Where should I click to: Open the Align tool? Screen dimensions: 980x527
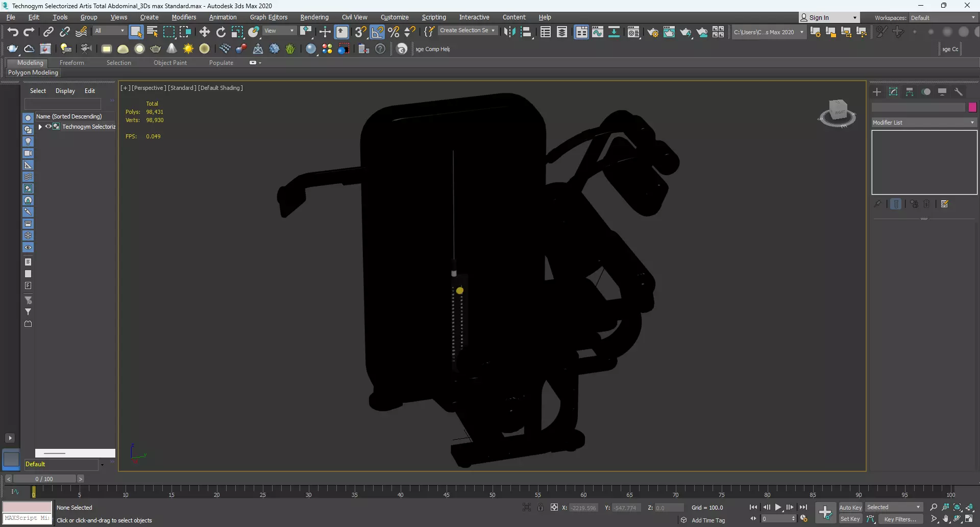[526, 32]
